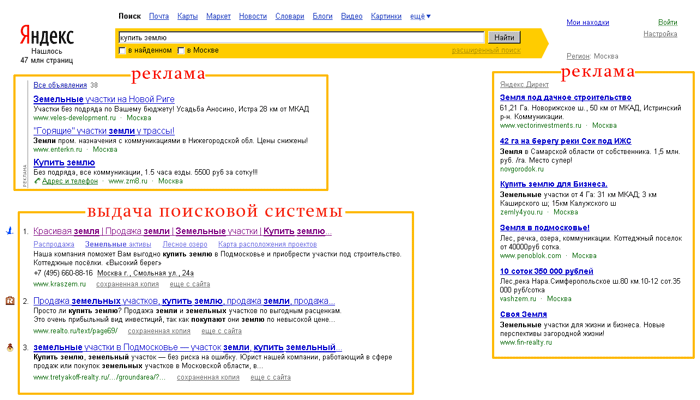Open сохраненная копия for www.realto.ru
Image resolution: width=700 pixels, height=400 pixels.
[159, 331]
